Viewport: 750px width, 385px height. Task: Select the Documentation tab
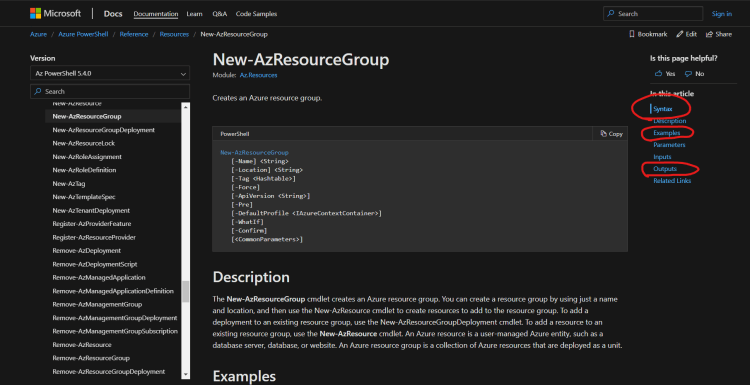pos(156,14)
